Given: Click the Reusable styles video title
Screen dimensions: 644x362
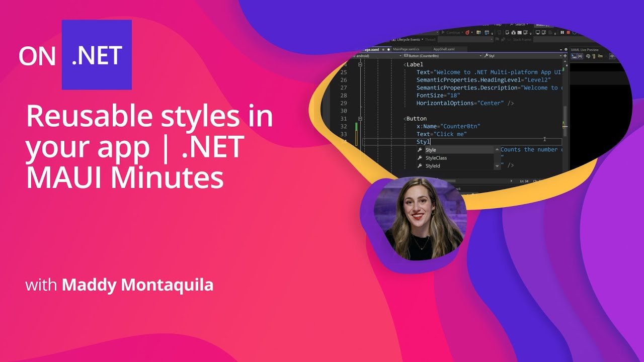Looking at the screenshot, I should 149,147.
